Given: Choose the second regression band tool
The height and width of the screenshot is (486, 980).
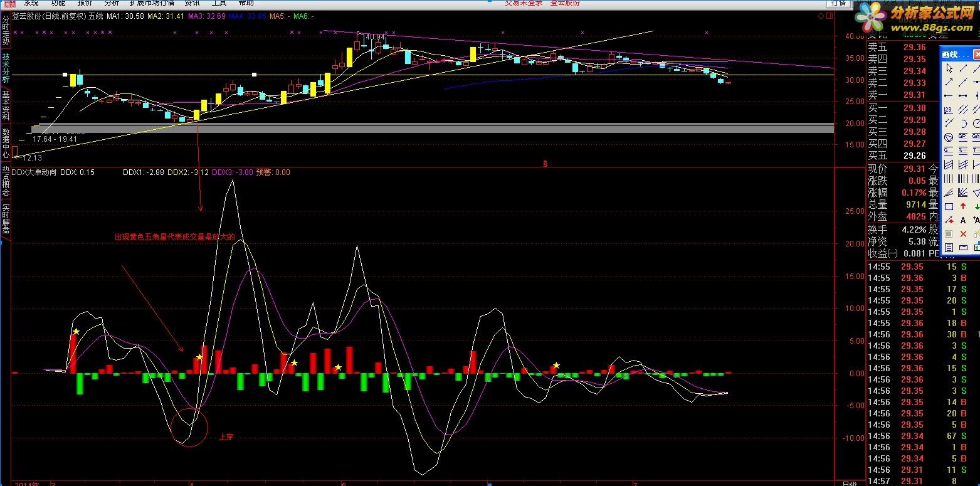Looking at the screenshot, I should point(963,164).
